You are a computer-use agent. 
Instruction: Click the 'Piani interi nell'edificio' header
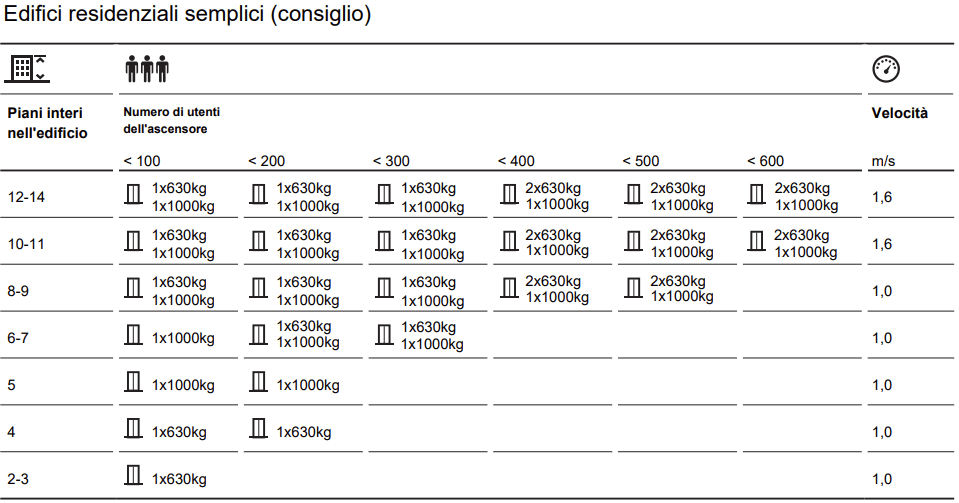point(47,122)
